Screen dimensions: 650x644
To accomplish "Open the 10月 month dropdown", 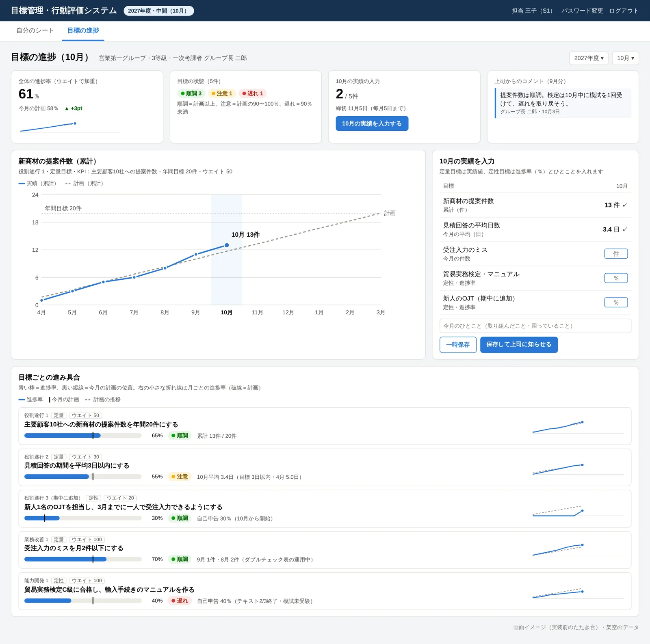I will pyautogui.click(x=625, y=58).
